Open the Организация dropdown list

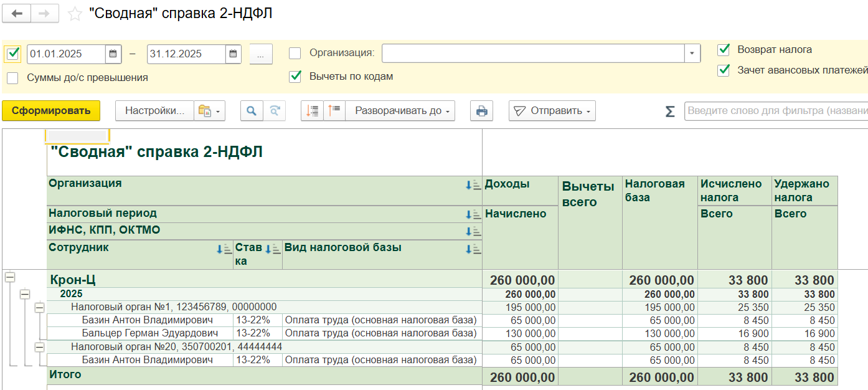coord(692,54)
